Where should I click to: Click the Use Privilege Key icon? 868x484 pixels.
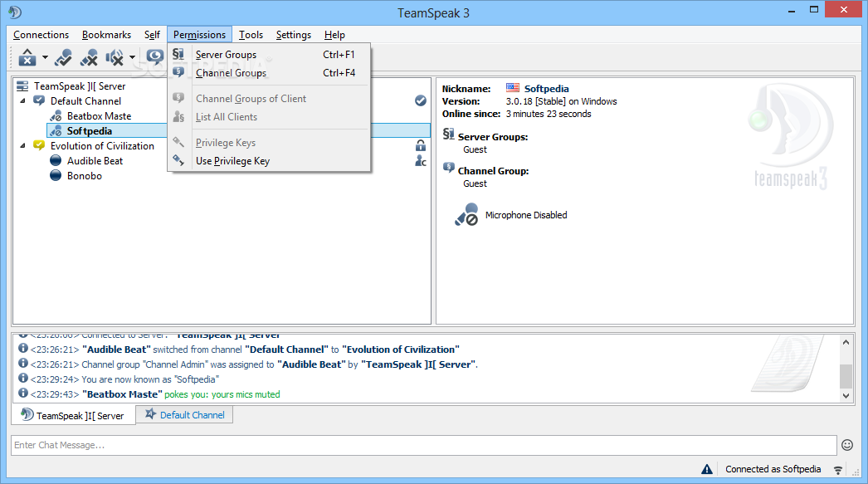click(178, 160)
